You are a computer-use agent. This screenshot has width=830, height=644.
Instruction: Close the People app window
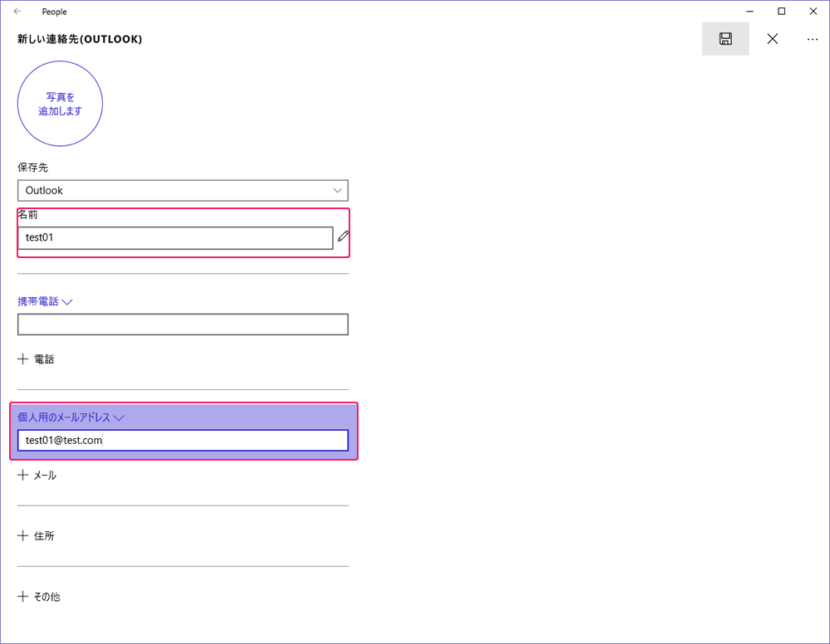pos(813,11)
